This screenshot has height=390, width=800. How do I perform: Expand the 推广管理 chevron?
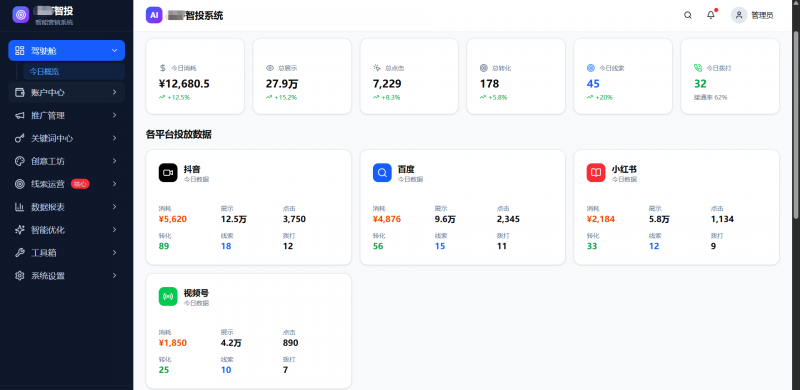coord(114,115)
